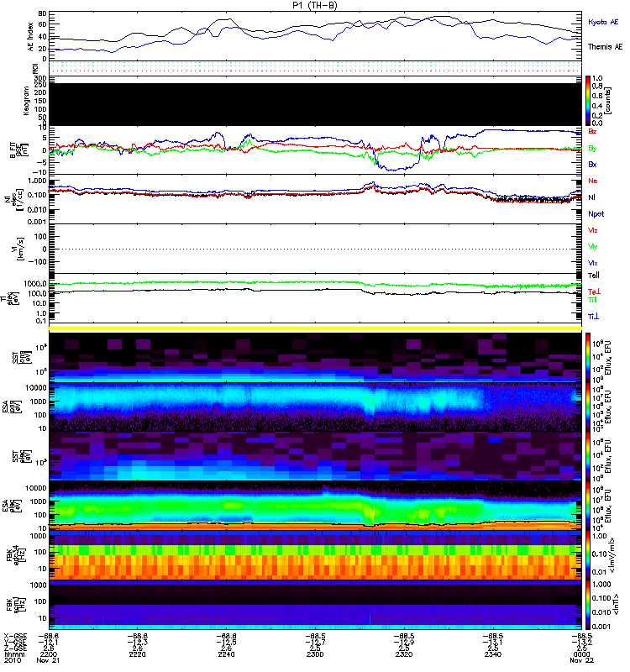Click the Y-GSE value '-13.2'
Image resolution: width=630 pixels, height=672 pixels.
point(581,643)
